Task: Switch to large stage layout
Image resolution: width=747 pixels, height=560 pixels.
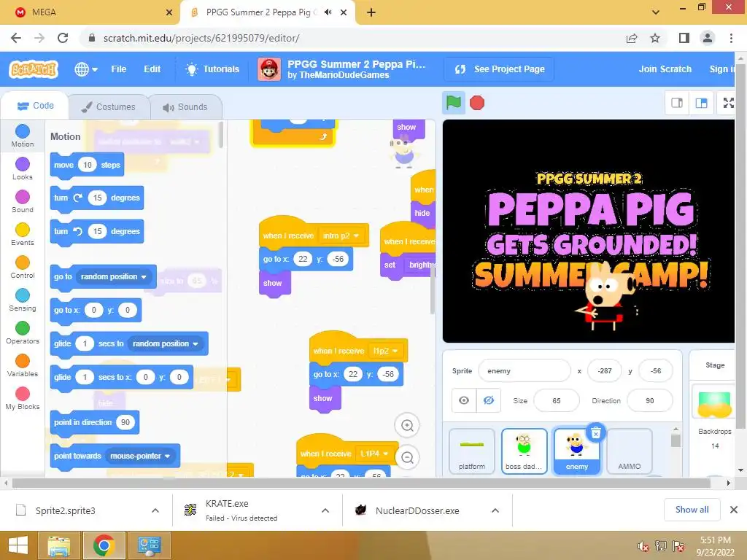Action: point(701,103)
